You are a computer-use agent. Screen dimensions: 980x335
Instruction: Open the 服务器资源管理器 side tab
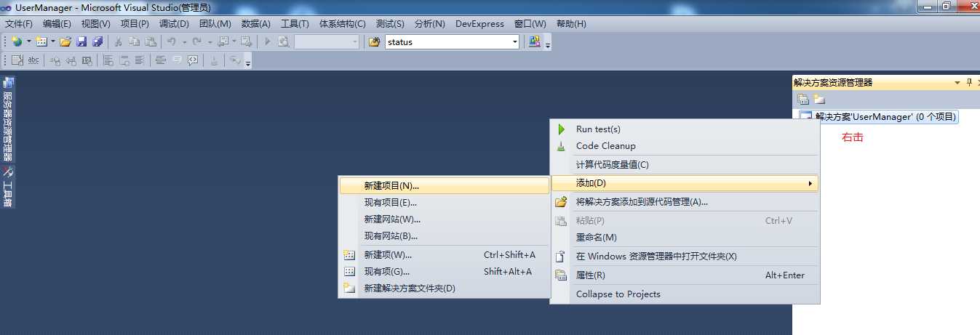coord(7,119)
